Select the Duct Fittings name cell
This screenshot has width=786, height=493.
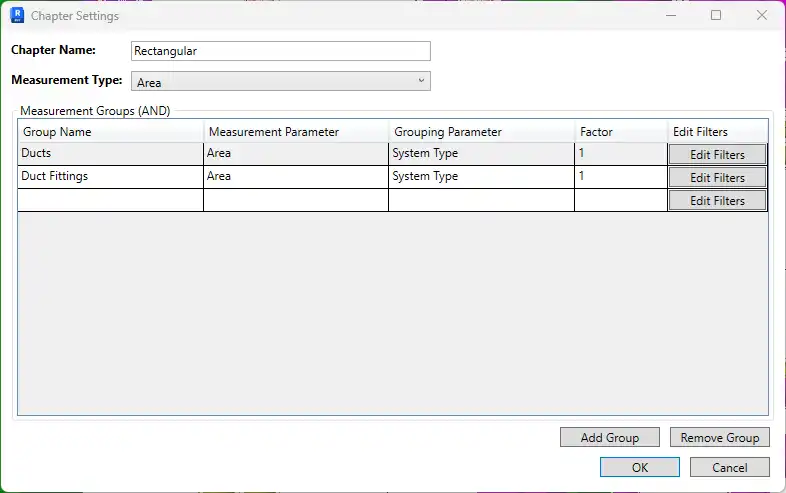pyautogui.click(x=111, y=177)
